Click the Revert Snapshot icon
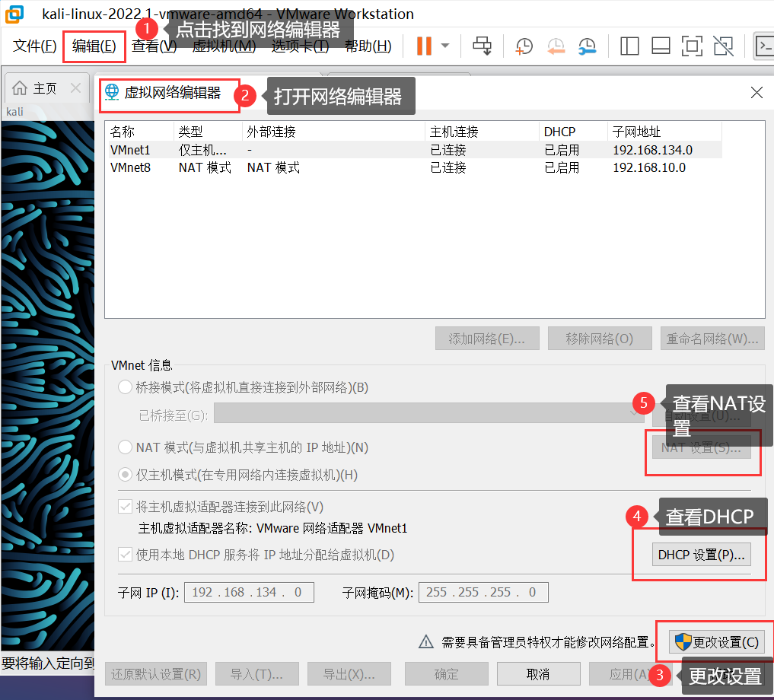The height and width of the screenshot is (700, 774). [556, 46]
